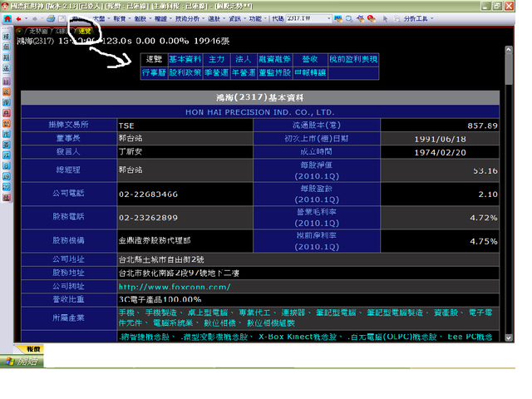The height and width of the screenshot is (399, 532).
Task: Click the vertical scrollbar thumb
Action: [508, 69]
